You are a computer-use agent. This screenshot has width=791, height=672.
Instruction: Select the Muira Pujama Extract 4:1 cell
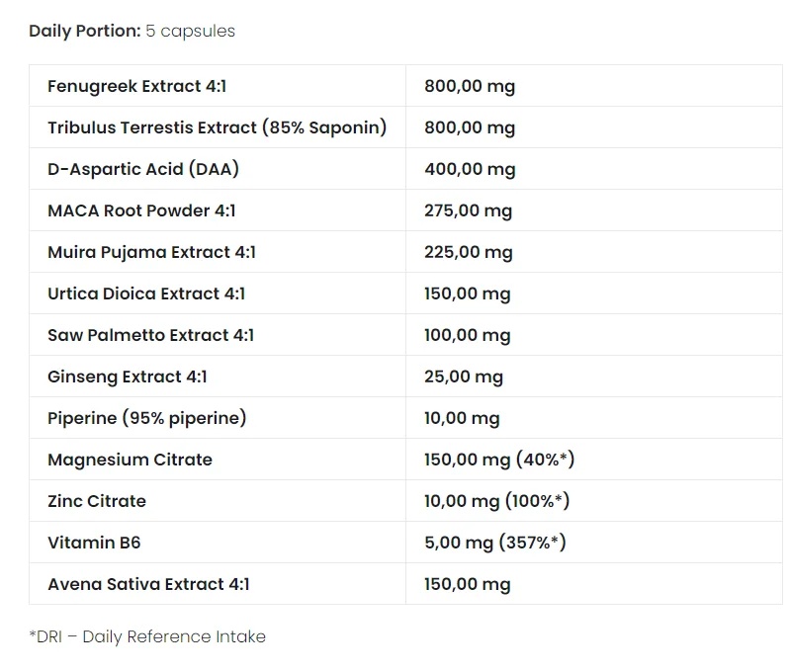point(151,252)
